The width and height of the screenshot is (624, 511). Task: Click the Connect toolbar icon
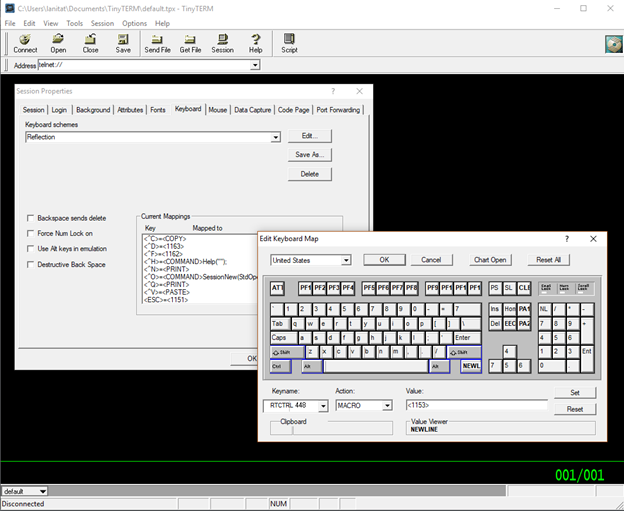[25, 43]
